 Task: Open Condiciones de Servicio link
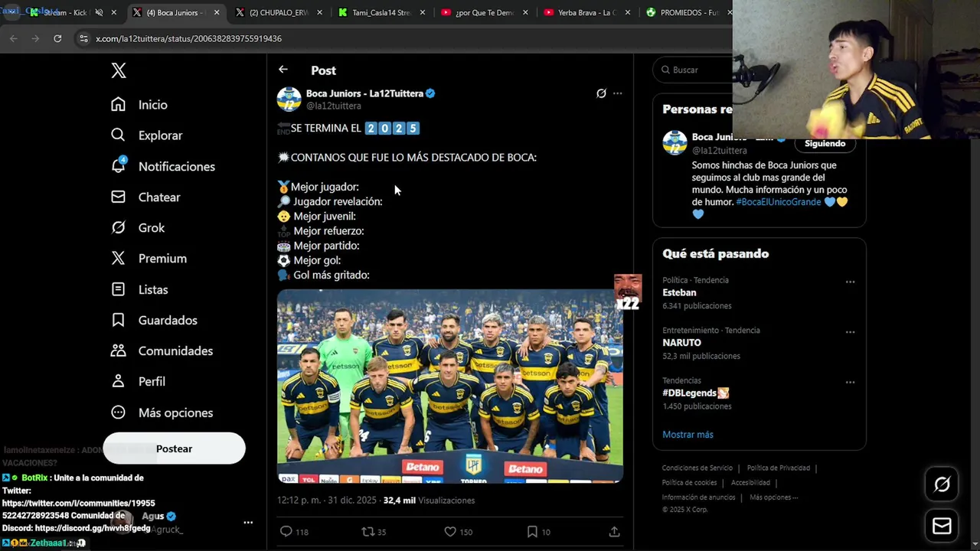click(x=697, y=468)
